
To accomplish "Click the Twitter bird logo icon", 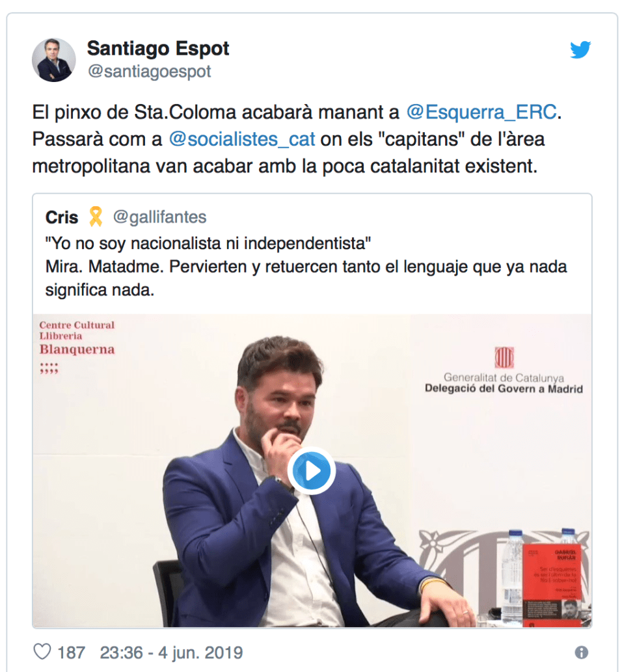I will click(580, 49).
